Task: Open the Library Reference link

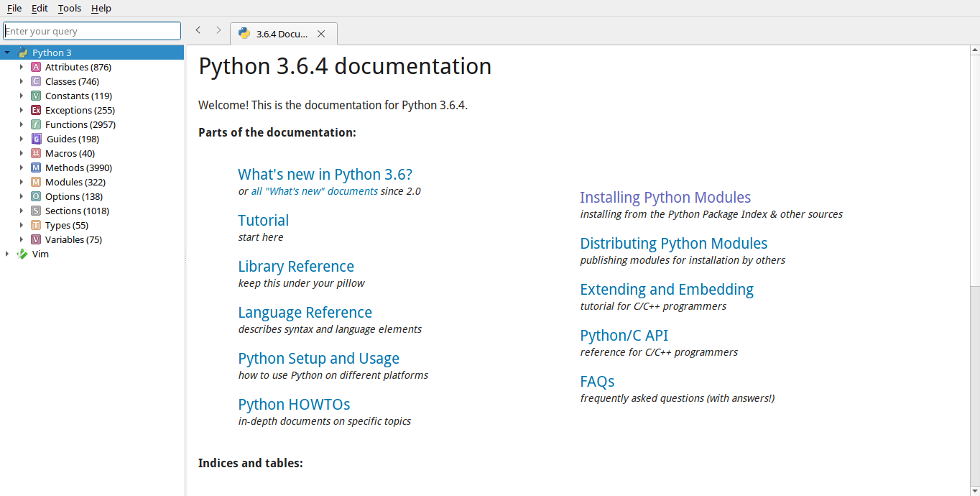Action: pyautogui.click(x=296, y=266)
